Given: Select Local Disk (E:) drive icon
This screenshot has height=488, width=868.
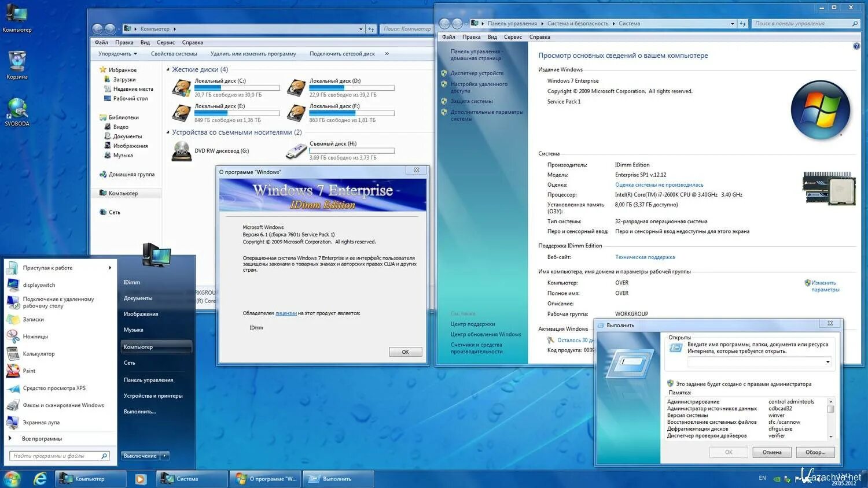Looking at the screenshot, I should pos(181,113).
